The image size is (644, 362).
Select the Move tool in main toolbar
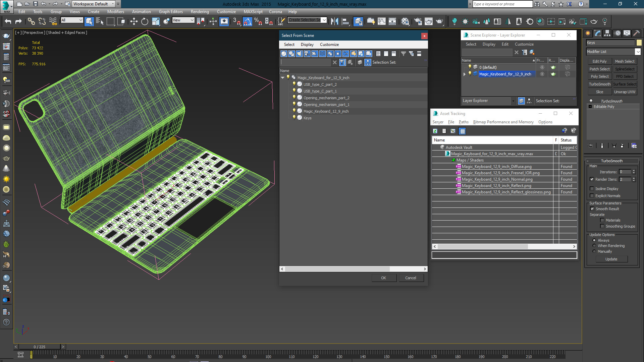coord(134,21)
